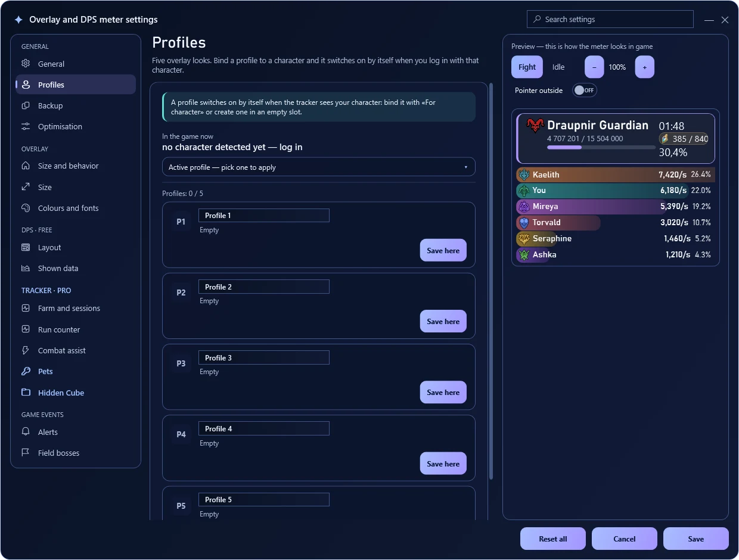Click Save here for Profile 3
739x560 pixels.
(x=443, y=392)
